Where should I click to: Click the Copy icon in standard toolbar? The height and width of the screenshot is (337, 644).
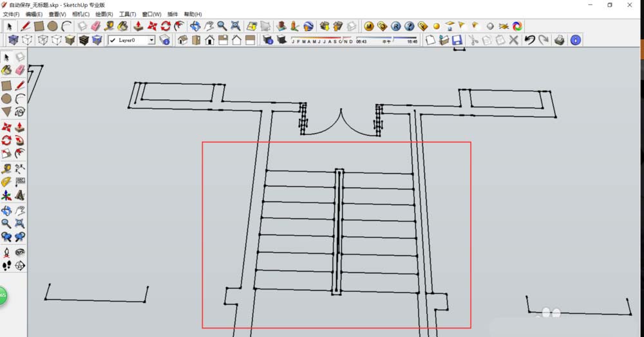pyautogui.click(x=487, y=40)
